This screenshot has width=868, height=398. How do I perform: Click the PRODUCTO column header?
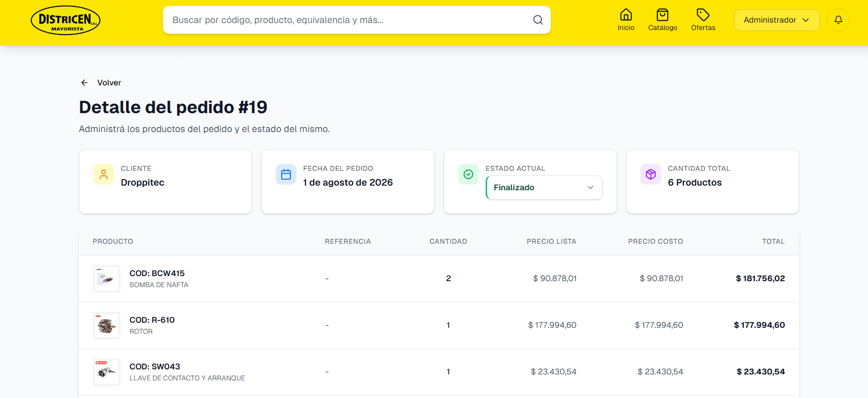(113, 241)
